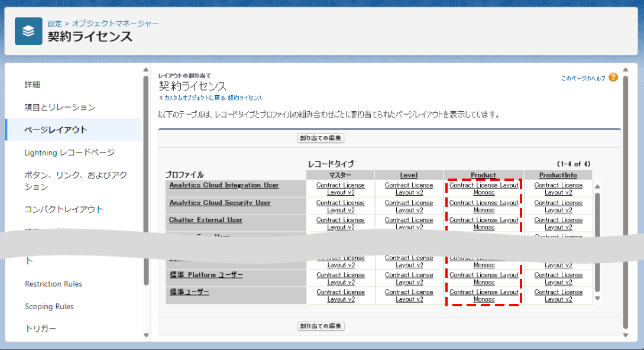Image resolution: width=644 pixels, height=350 pixels.
Task: Select Lightning レコードページ in sidebar
Action: 69,153
